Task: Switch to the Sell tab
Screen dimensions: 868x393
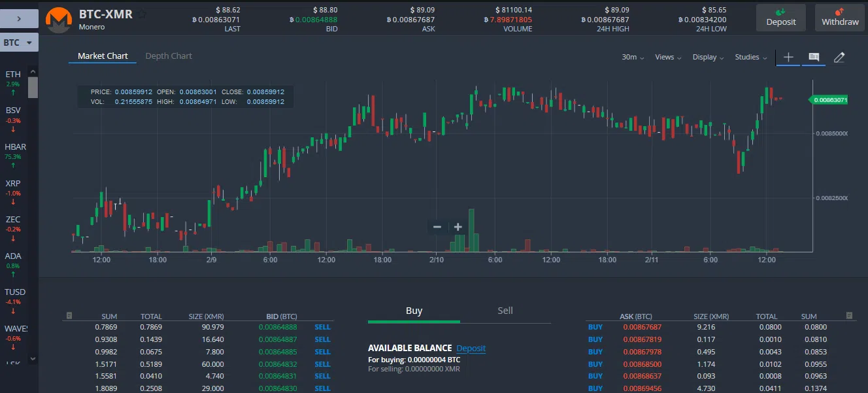Action: [505, 311]
